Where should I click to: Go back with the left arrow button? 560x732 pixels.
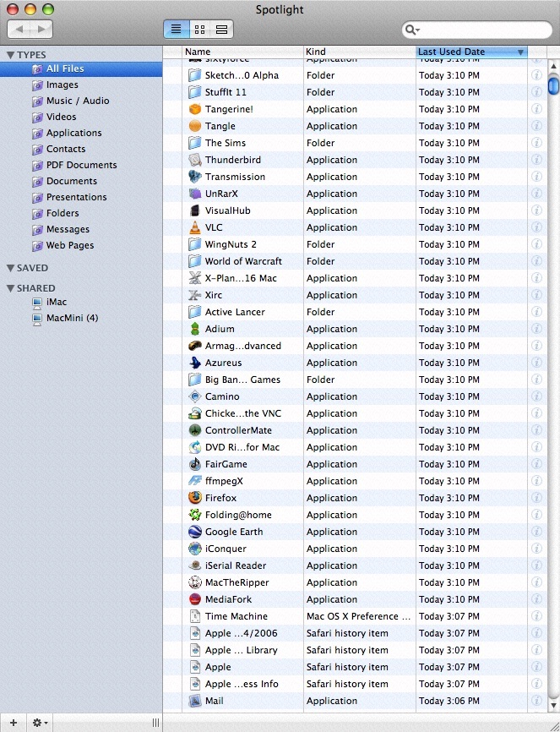[x=19, y=30]
